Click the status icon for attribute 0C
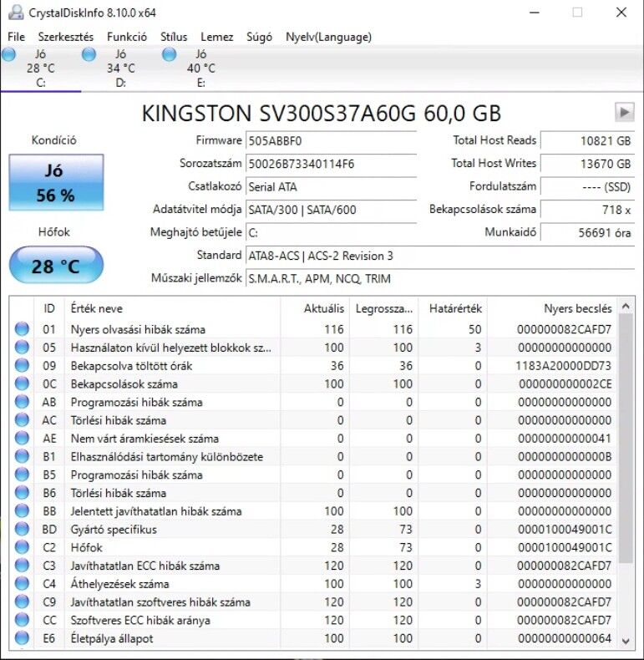Viewport: 644px width, 660px height. [22, 383]
